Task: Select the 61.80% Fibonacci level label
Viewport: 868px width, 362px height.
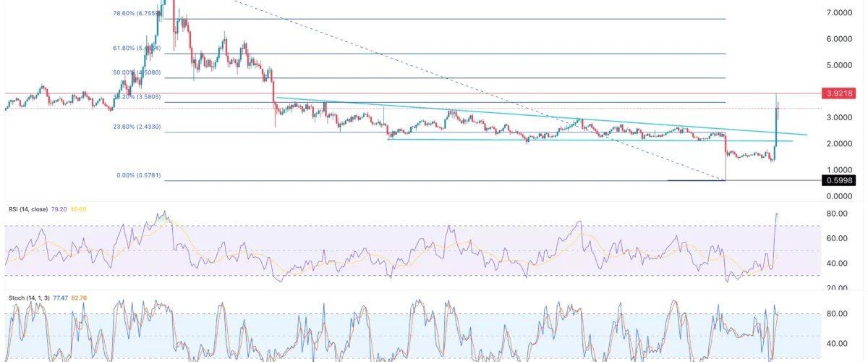Action: click(x=137, y=48)
